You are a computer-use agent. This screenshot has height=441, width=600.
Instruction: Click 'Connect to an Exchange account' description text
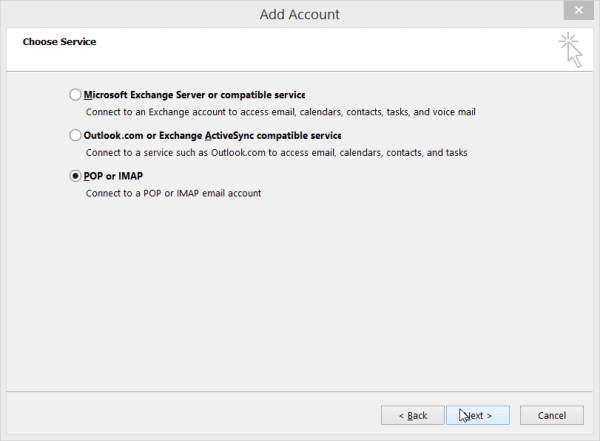click(280, 112)
